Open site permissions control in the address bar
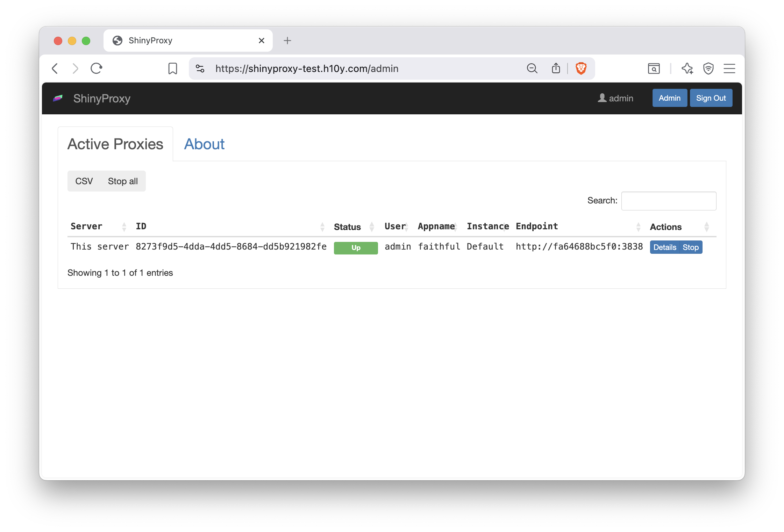The height and width of the screenshot is (532, 784). point(200,69)
